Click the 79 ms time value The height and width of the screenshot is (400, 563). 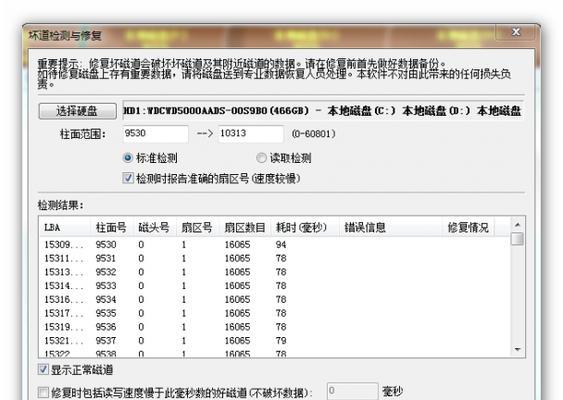click(x=281, y=340)
